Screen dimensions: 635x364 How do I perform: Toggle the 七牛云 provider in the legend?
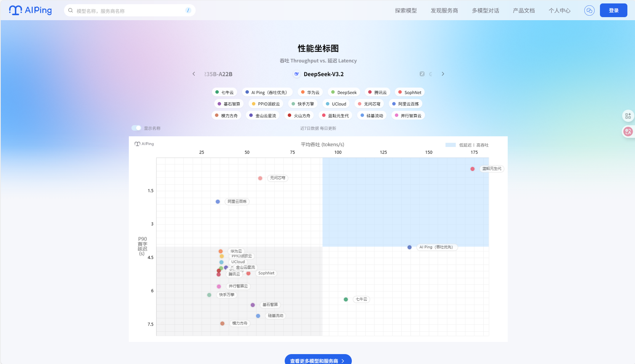225,92
